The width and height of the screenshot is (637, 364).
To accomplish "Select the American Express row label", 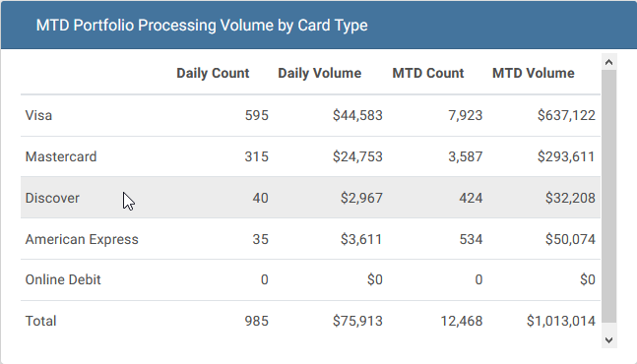I will coord(82,239).
